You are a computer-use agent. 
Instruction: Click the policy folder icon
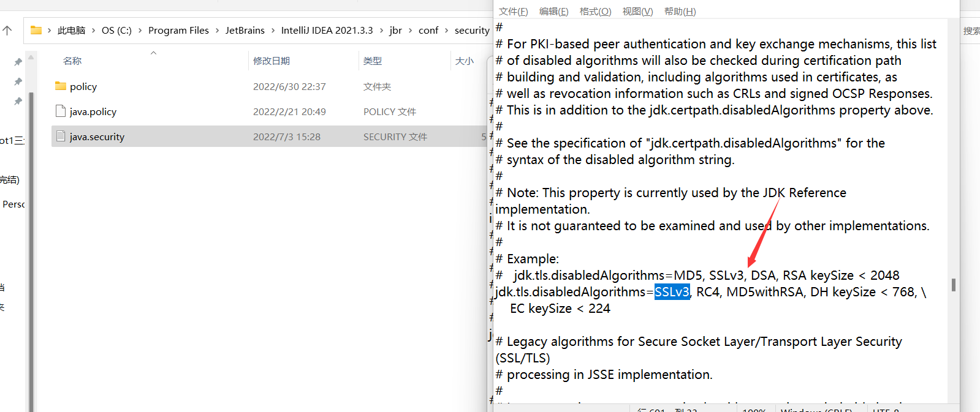coord(61,86)
